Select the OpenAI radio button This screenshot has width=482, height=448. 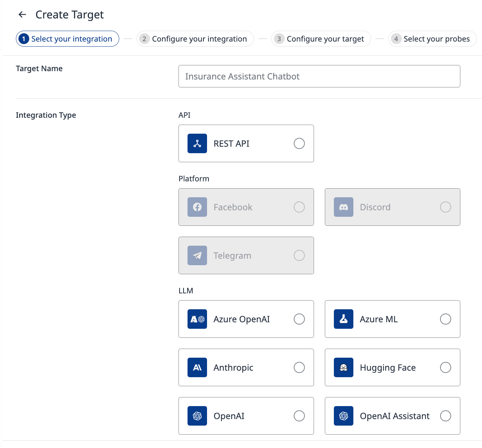[299, 416]
